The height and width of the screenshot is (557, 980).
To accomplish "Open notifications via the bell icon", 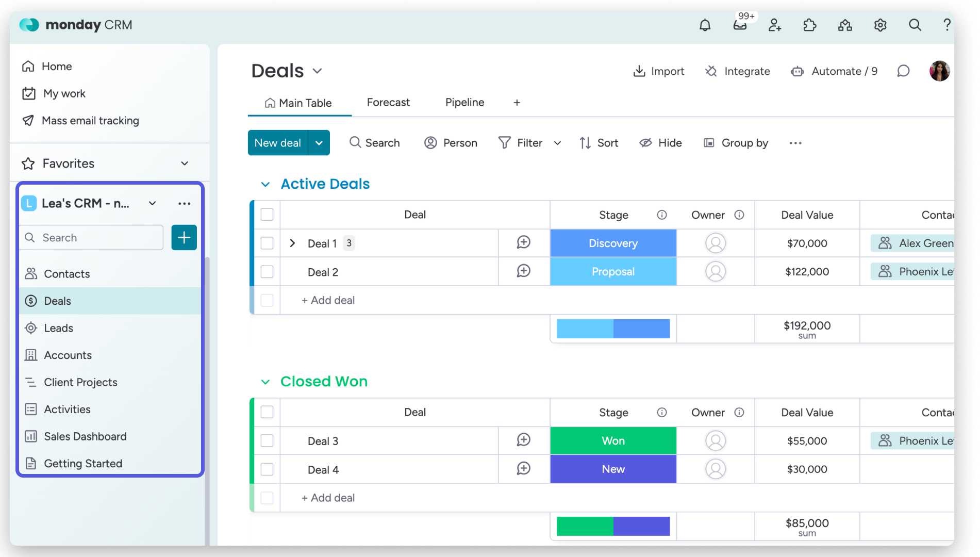I will pyautogui.click(x=705, y=25).
